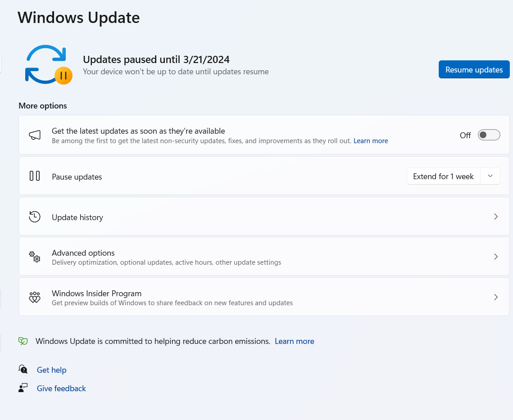Click the green leaf carbon emissions icon
This screenshot has height=420, width=513.
(23, 341)
